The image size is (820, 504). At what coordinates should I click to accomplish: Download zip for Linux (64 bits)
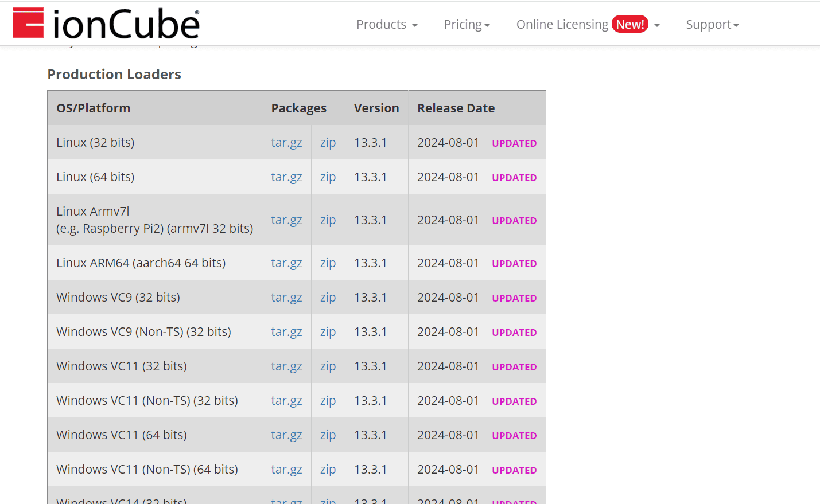coord(328,177)
